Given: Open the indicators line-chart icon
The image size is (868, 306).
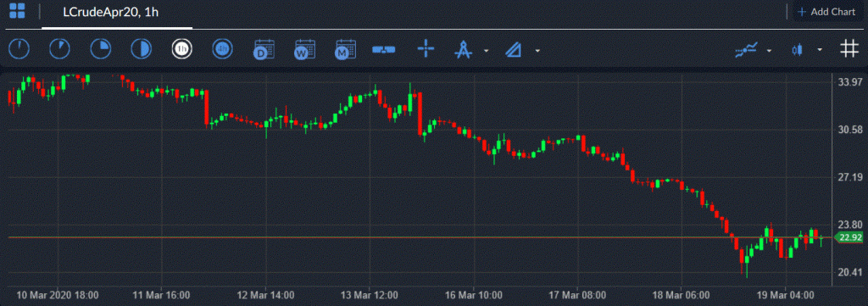Looking at the screenshot, I should tap(746, 50).
